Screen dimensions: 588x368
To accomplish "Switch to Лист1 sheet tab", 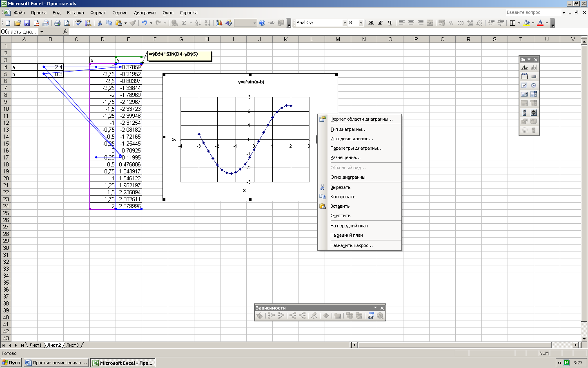I will pyautogui.click(x=35, y=345).
